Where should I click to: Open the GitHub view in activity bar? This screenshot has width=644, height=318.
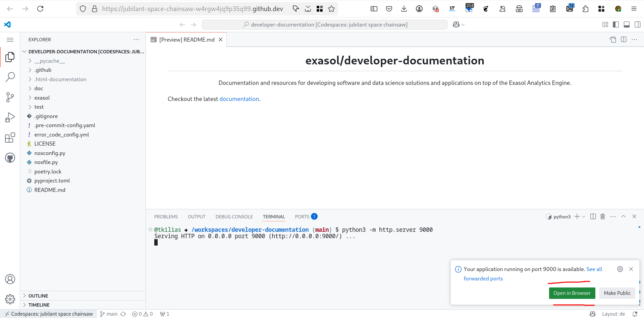tap(10, 158)
